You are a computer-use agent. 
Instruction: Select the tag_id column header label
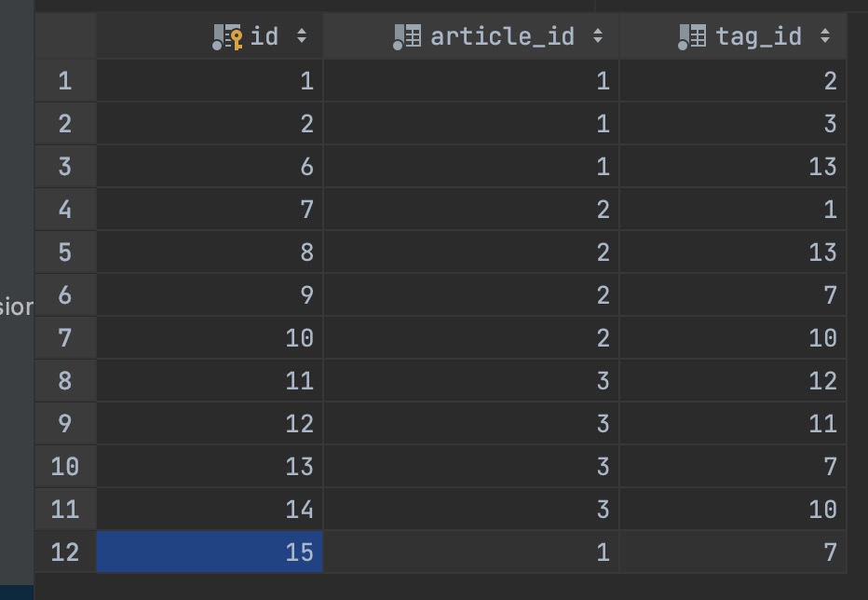[758, 37]
